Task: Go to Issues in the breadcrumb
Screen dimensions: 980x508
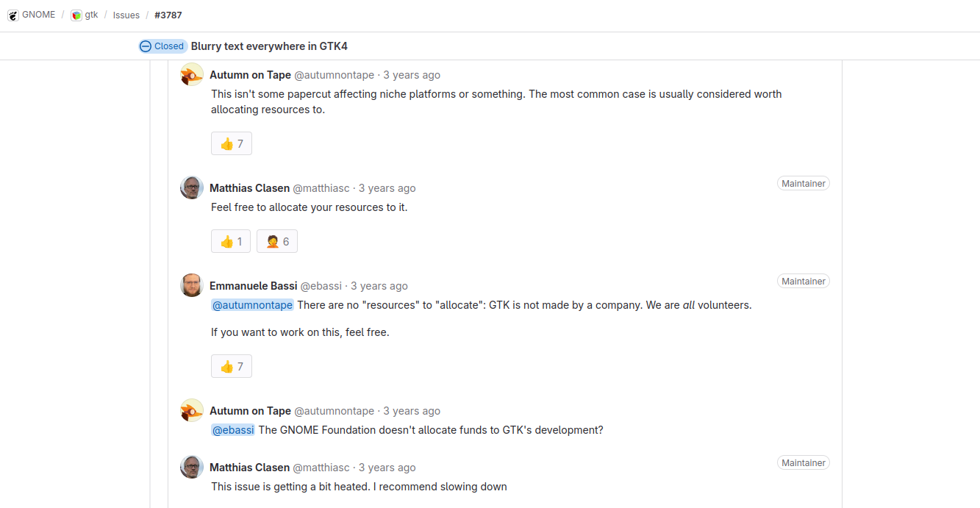Action: [126, 15]
